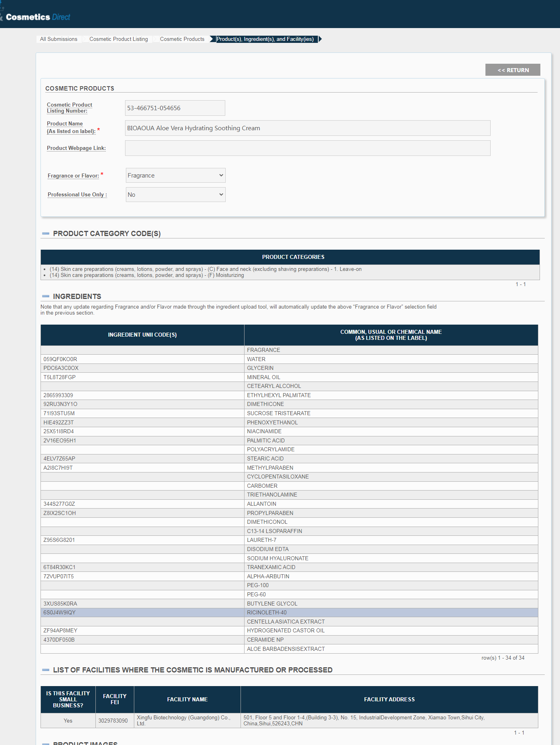Click the Facility Name column header
This screenshot has width=560, height=745.
click(x=187, y=699)
